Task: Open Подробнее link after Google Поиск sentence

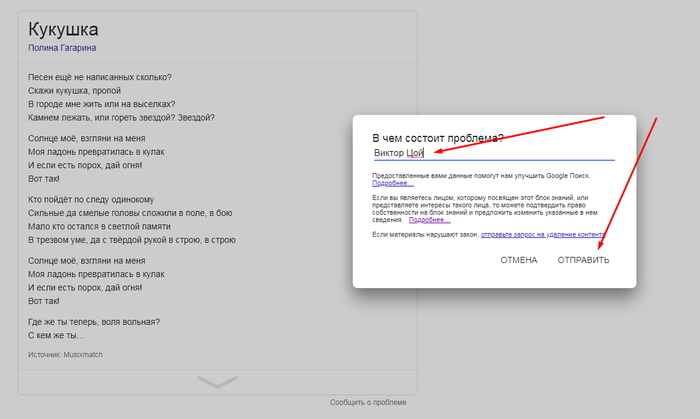Action: coord(392,184)
